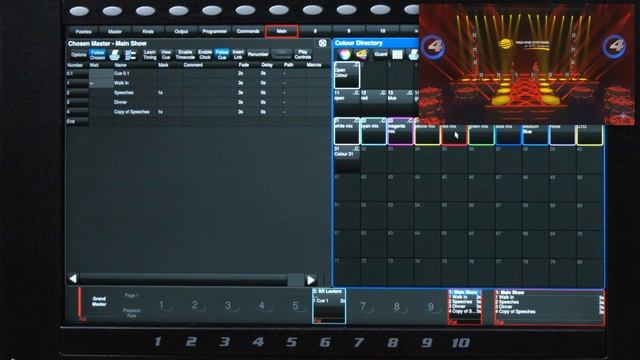The height and width of the screenshot is (360, 640).
Task: Select the red mix palette
Action: [x=454, y=134]
